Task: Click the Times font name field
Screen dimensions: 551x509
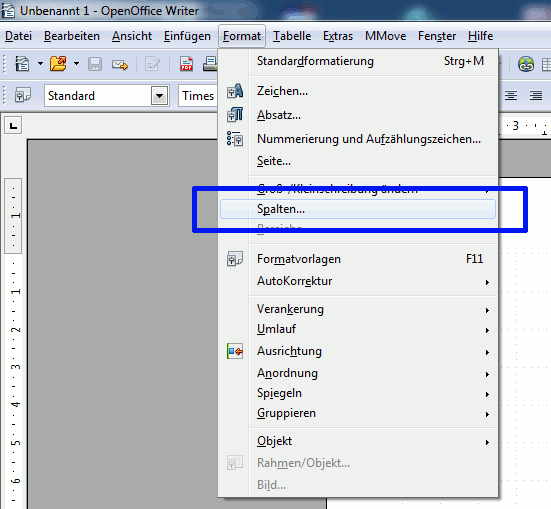Action: click(x=198, y=96)
